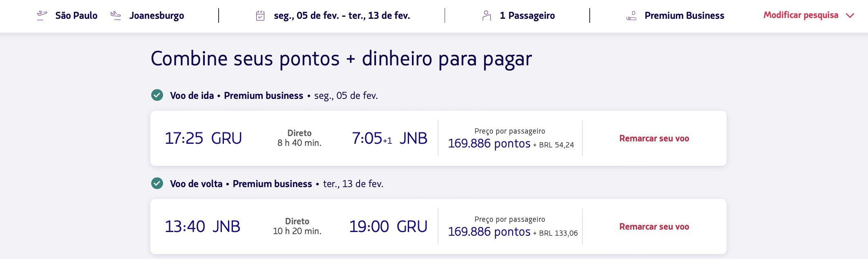This screenshot has height=259, width=868.
Task: Select the Joanesburgo destination field
Action: (x=157, y=16)
